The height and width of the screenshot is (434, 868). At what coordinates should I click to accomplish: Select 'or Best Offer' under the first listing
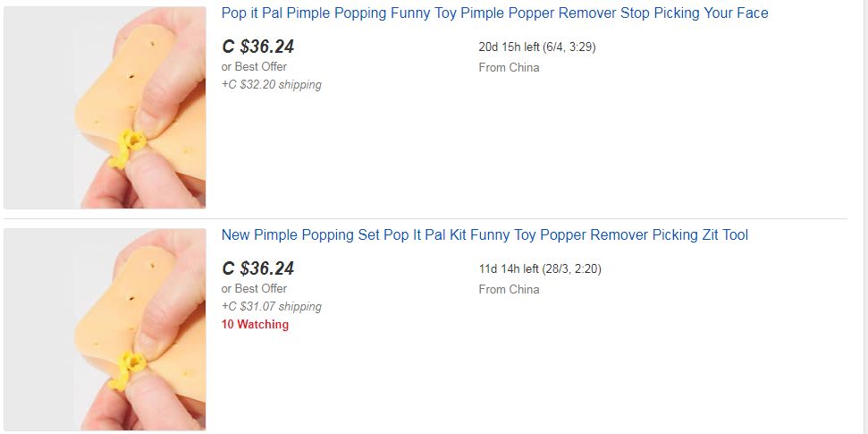point(254,67)
